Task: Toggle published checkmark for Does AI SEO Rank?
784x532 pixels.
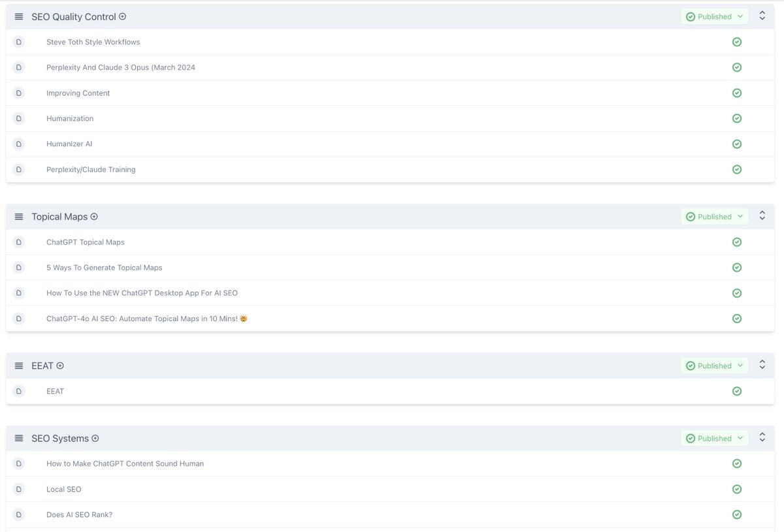Action: coord(737,514)
